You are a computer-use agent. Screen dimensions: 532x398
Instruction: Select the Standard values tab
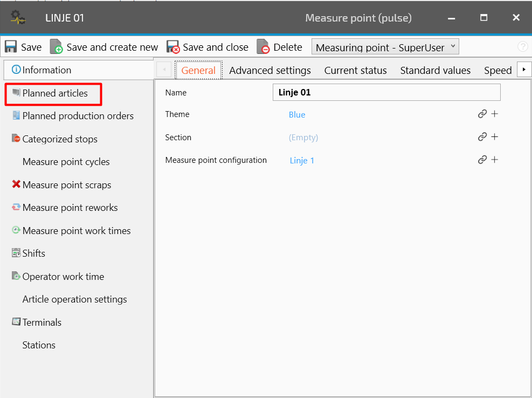pos(435,71)
